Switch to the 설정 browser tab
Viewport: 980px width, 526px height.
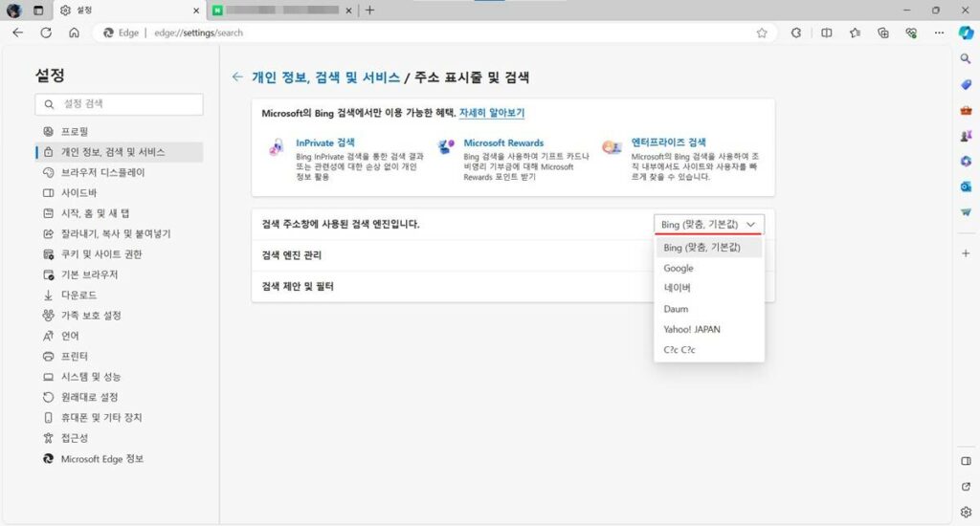pyautogui.click(x=130, y=11)
